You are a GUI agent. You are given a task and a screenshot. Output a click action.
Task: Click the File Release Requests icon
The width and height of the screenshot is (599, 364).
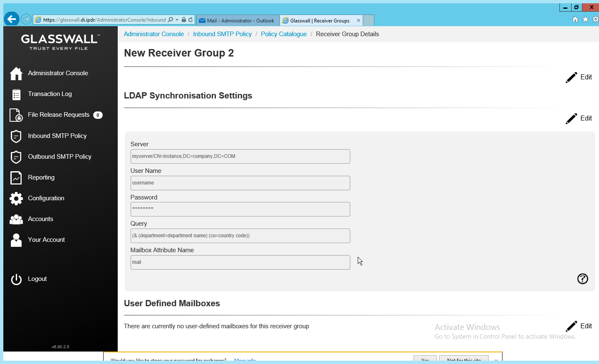(x=16, y=115)
